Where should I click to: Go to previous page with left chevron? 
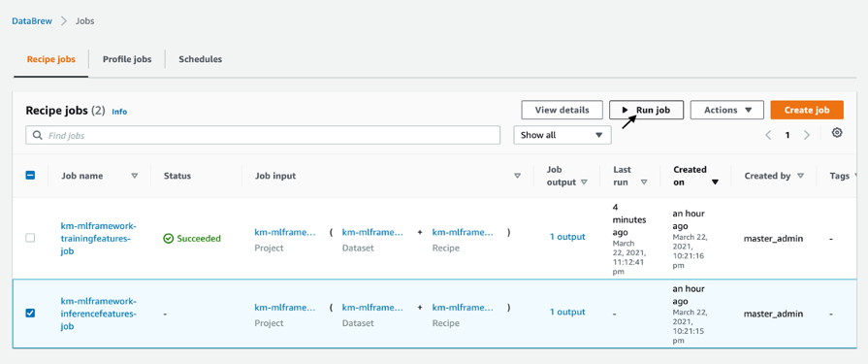pyautogui.click(x=768, y=135)
